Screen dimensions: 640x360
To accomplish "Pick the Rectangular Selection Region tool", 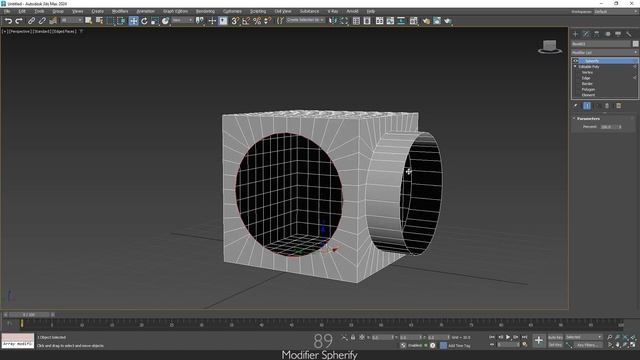I will point(110,21).
